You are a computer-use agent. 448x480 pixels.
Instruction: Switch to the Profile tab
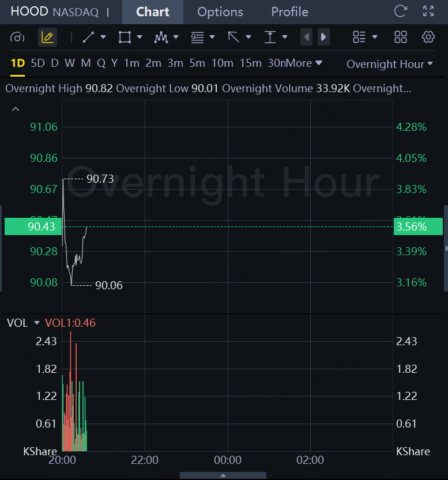point(289,12)
